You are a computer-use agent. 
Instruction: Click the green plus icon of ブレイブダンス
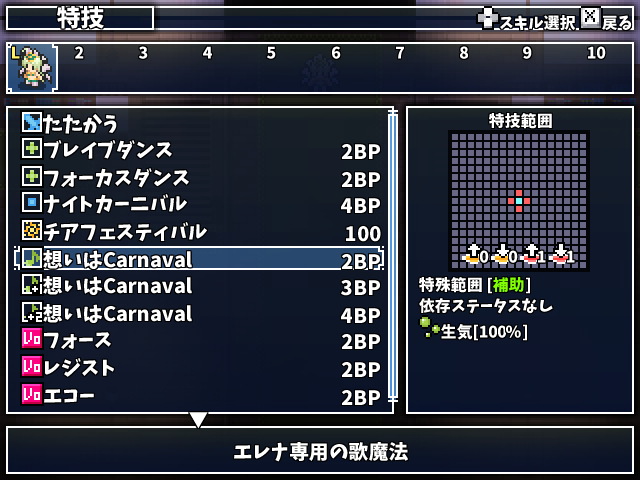point(31,149)
